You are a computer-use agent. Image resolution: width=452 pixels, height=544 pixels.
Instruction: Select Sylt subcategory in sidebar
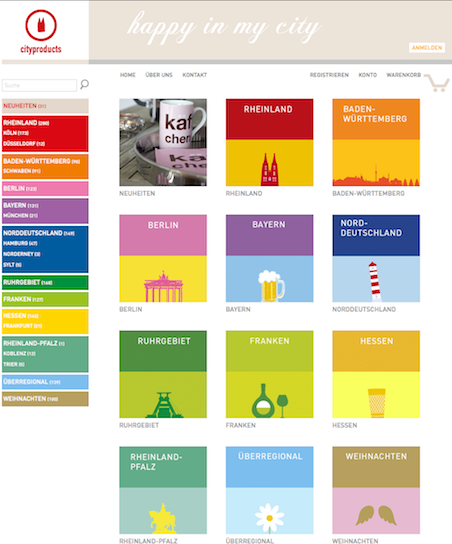12,265
